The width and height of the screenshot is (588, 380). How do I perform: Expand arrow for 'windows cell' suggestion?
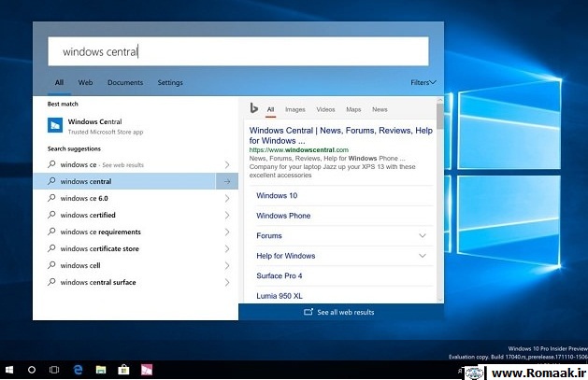(x=227, y=265)
